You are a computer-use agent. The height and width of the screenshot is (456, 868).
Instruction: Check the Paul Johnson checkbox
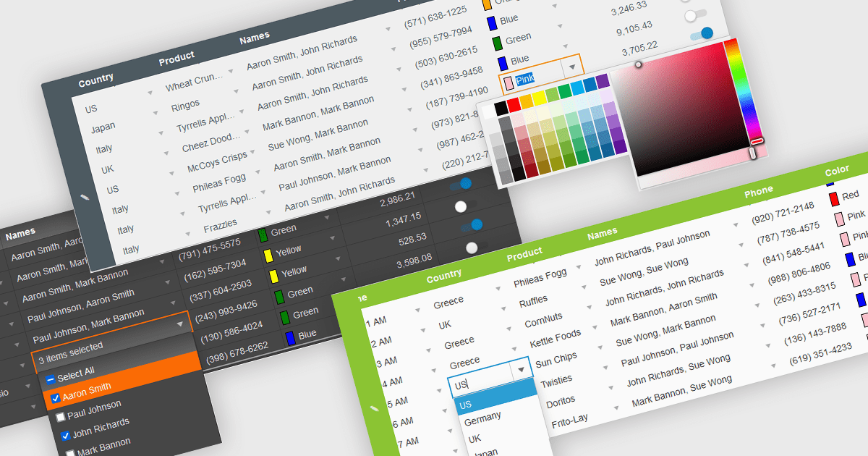[x=61, y=416]
